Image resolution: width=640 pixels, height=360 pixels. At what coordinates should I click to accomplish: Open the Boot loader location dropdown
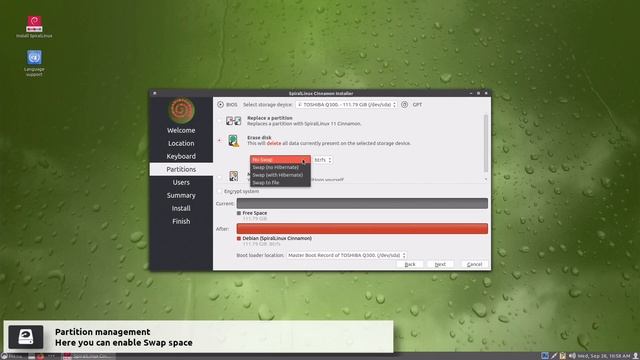[x=347, y=255]
